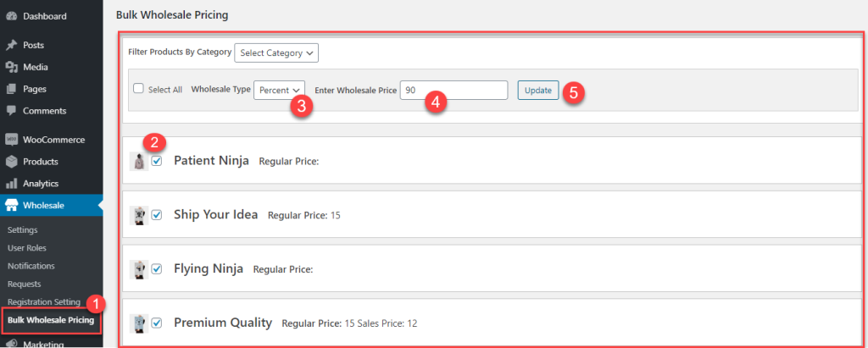Click the 'Wholesale Type' label
Screen dimensions: 868x348
[x=221, y=89]
